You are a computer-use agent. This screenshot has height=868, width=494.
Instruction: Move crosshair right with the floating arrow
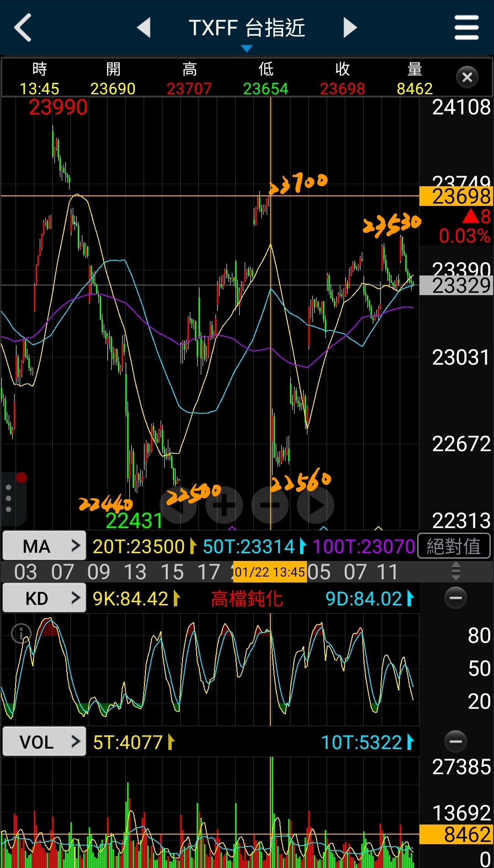pos(316,505)
